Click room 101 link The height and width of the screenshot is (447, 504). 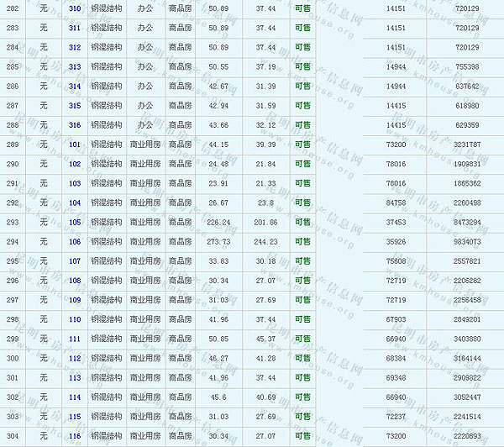click(75, 145)
